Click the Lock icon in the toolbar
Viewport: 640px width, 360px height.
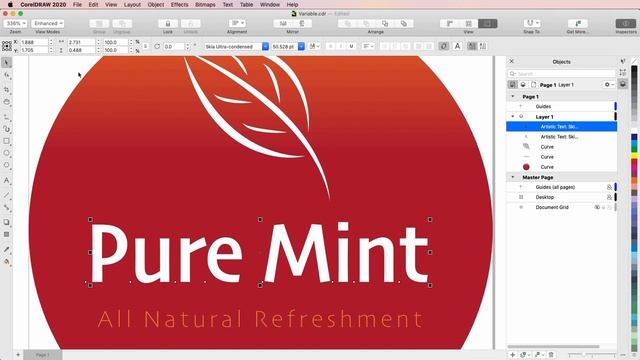[x=168, y=24]
